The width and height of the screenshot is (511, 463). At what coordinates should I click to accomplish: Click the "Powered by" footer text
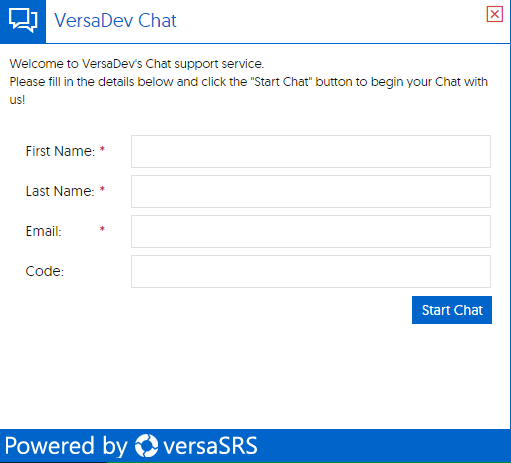coord(66,446)
